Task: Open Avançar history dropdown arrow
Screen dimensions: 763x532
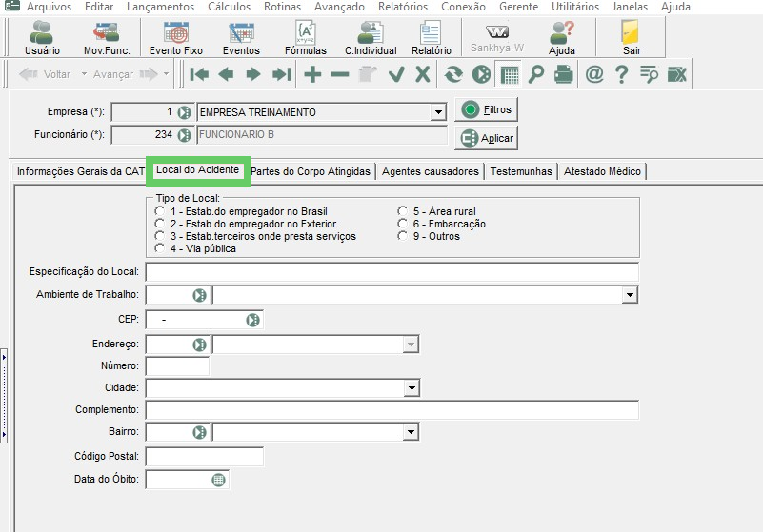Action: click(166, 74)
